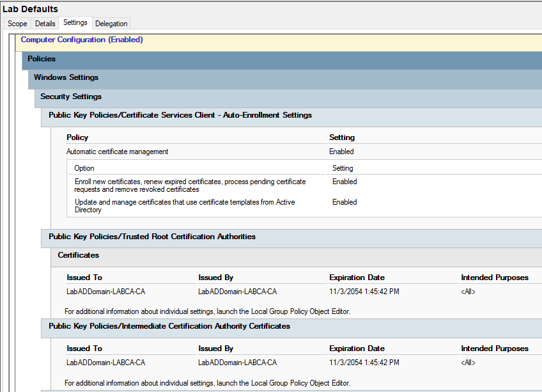542x392 pixels.
Task: Go to the Delegation tab
Action: 111,24
